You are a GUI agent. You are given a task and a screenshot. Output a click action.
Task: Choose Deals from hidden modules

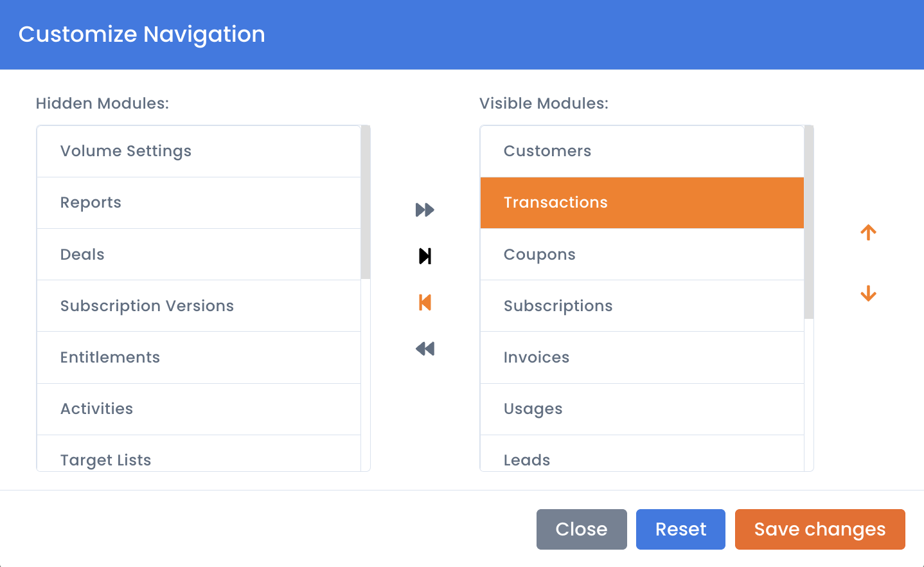[199, 255]
